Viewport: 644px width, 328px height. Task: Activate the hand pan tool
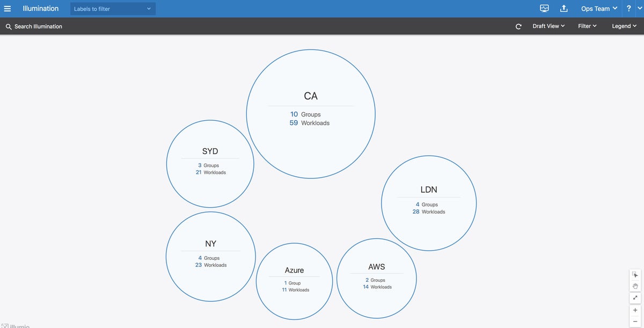pos(635,286)
